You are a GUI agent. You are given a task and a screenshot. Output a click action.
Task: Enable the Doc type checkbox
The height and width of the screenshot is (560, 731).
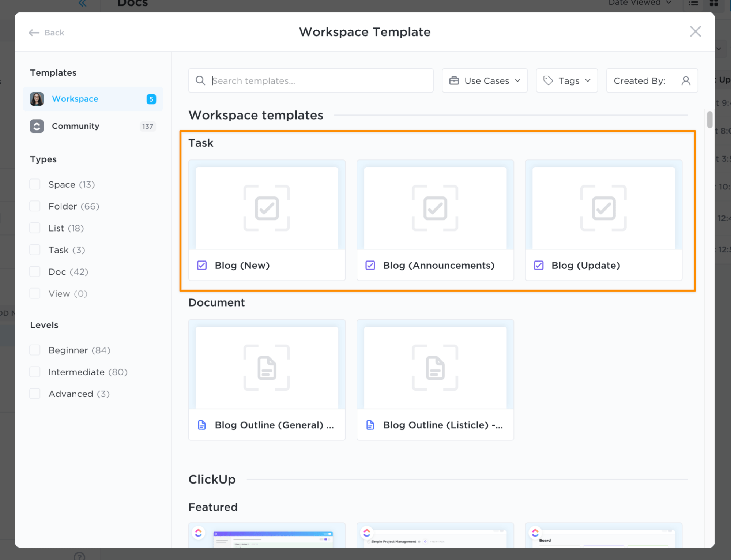click(35, 272)
